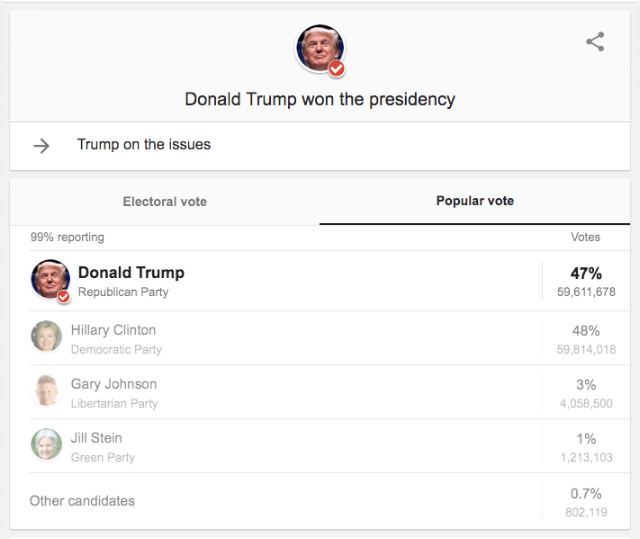640x539 pixels.
Task: Click Hillary Clinton's profile photo
Action: (47, 336)
